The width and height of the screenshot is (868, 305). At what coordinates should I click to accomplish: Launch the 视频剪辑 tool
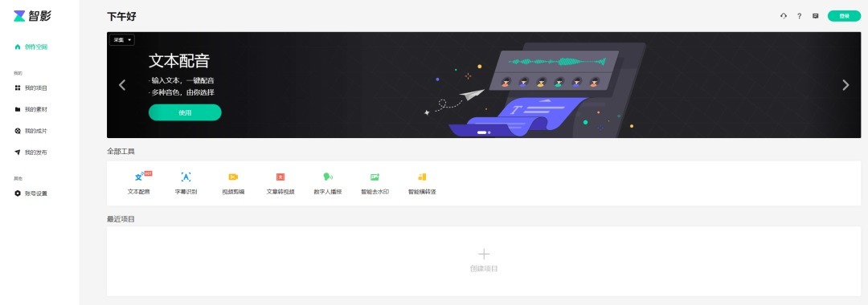233,184
